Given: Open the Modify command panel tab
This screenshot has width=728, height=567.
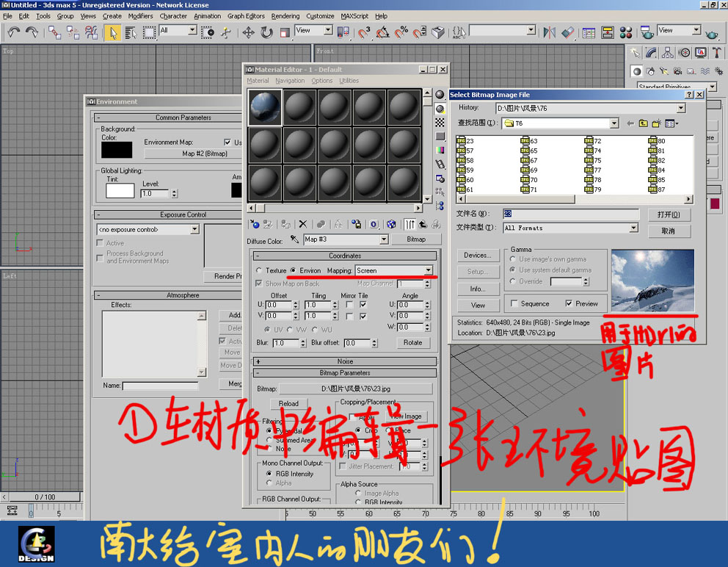Looking at the screenshot, I should 651,53.
